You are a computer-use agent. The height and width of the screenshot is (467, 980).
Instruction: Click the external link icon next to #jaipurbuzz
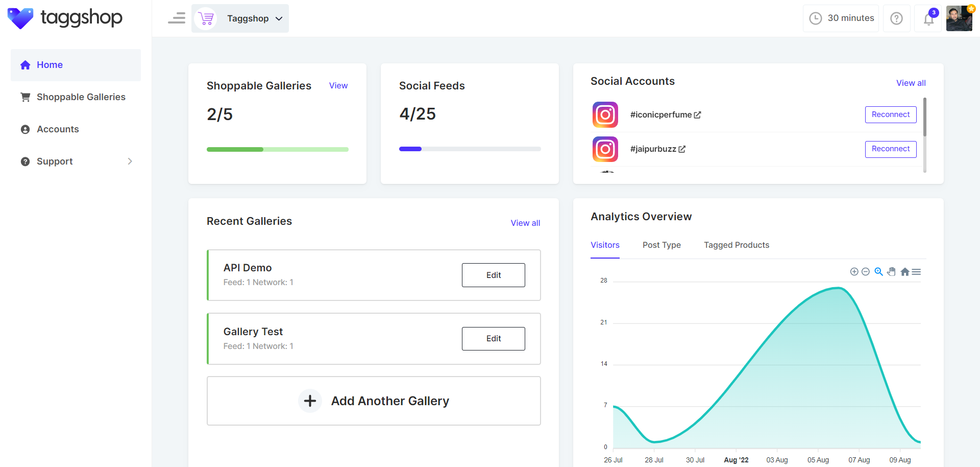point(683,149)
